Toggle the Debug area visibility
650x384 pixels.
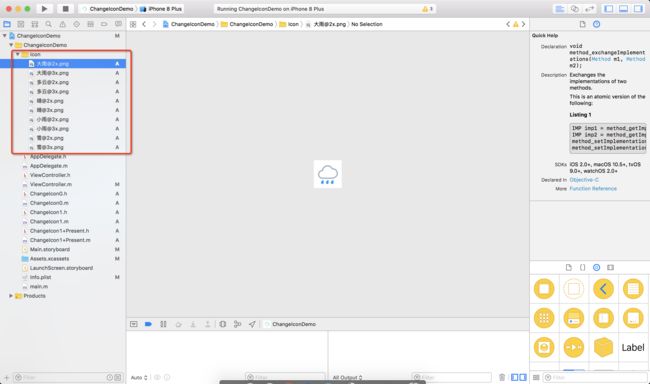click(623, 9)
